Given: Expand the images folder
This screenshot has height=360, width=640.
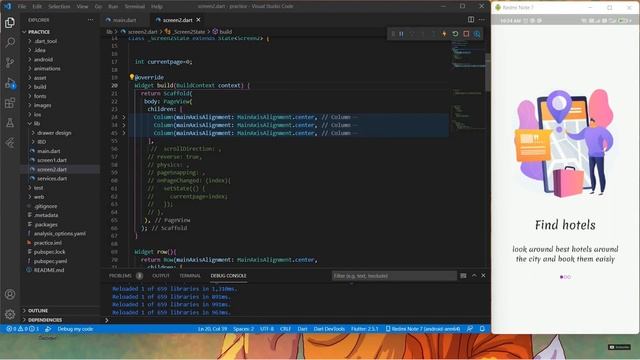Looking at the screenshot, I should 42,105.
